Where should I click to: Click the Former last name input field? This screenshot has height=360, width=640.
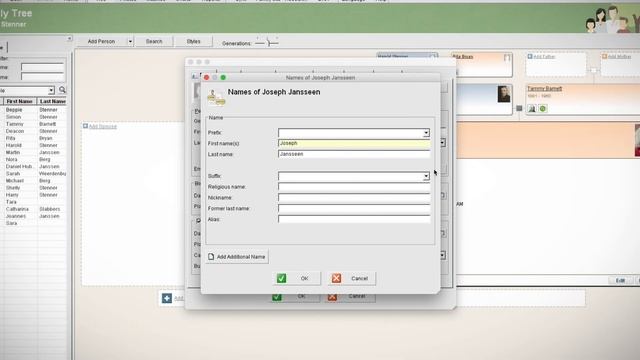[x=354, y=209]
